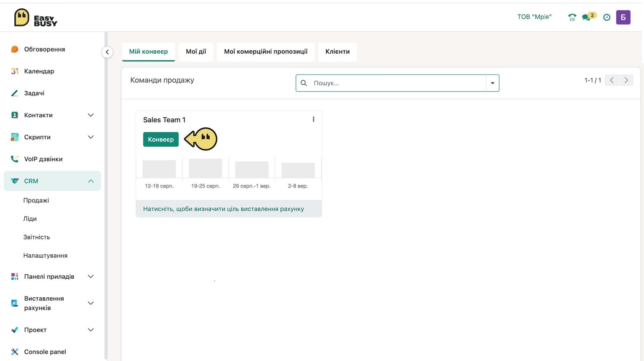This screenshot has width=644, height=361.
Task: Expand Виставлення рахунків chevron
Action: click(x=91, y=303)
